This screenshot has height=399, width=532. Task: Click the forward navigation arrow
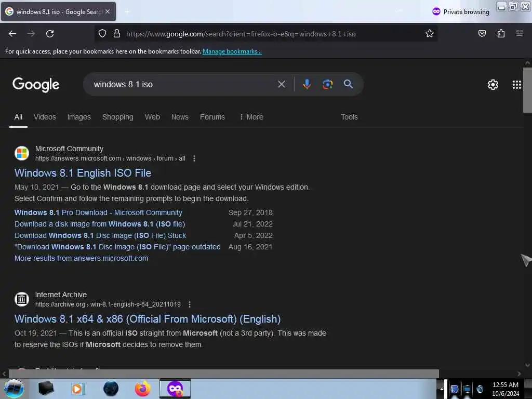pyautogui.click(x=31, y=34)
